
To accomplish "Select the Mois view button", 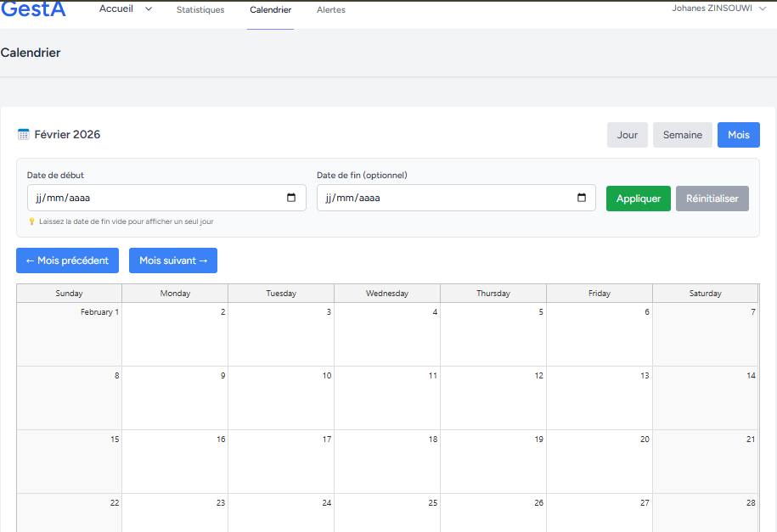I will [x=738, y=135].
